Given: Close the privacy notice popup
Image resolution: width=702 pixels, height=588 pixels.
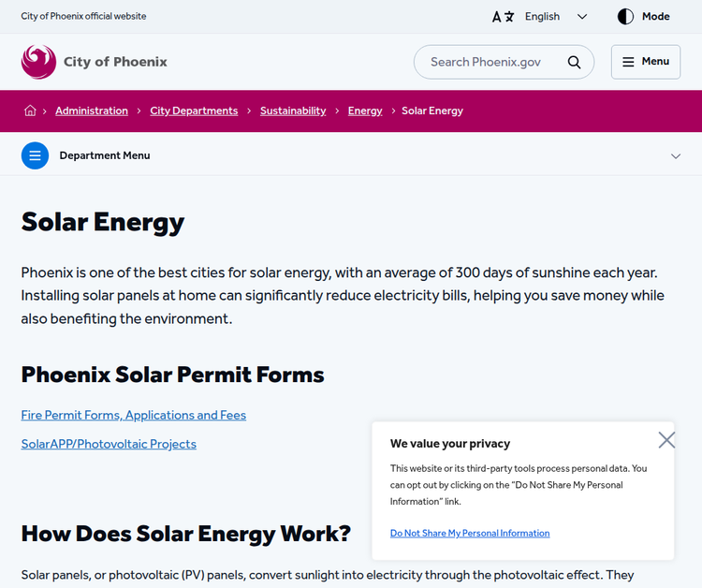Looking at the screenshot, I should (x=666, y=440).
